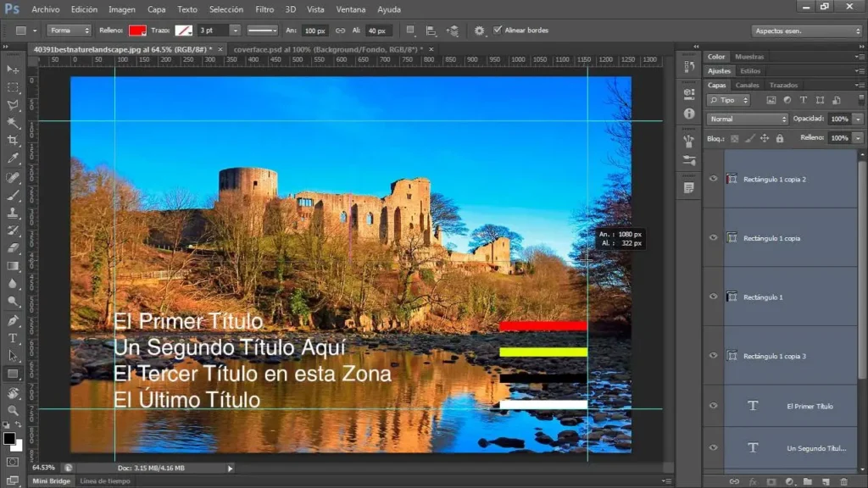Open the layer filter Tipo dropdown
This screenshot has width=868, height=488.
click(728, 100)
